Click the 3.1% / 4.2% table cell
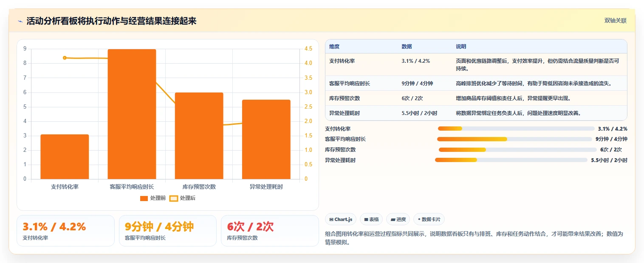Viewport: 644px width, 263px height. 415,61
